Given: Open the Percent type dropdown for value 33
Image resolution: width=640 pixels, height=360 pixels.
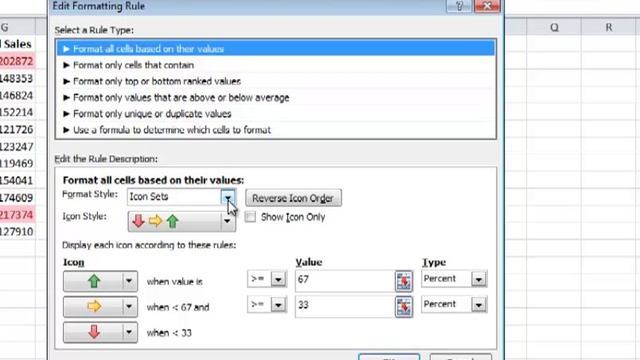Looking at the screenshot, I should [478, 305].
